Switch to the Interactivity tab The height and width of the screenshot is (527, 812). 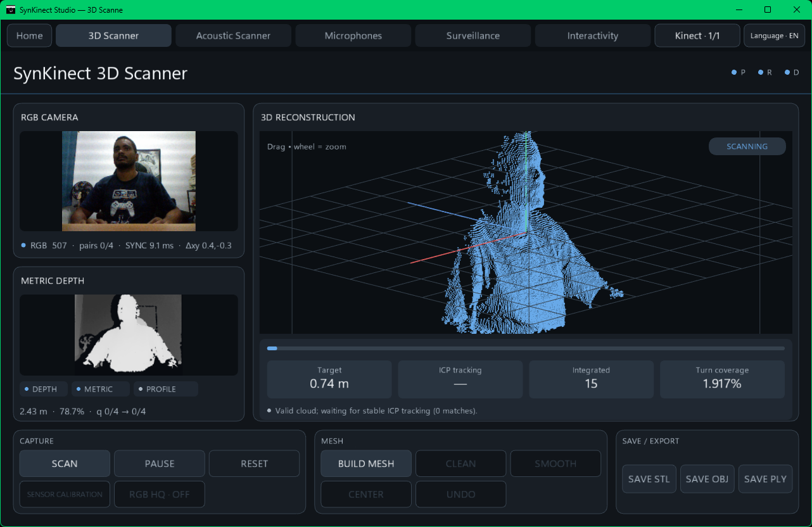[x=592, y=35]
